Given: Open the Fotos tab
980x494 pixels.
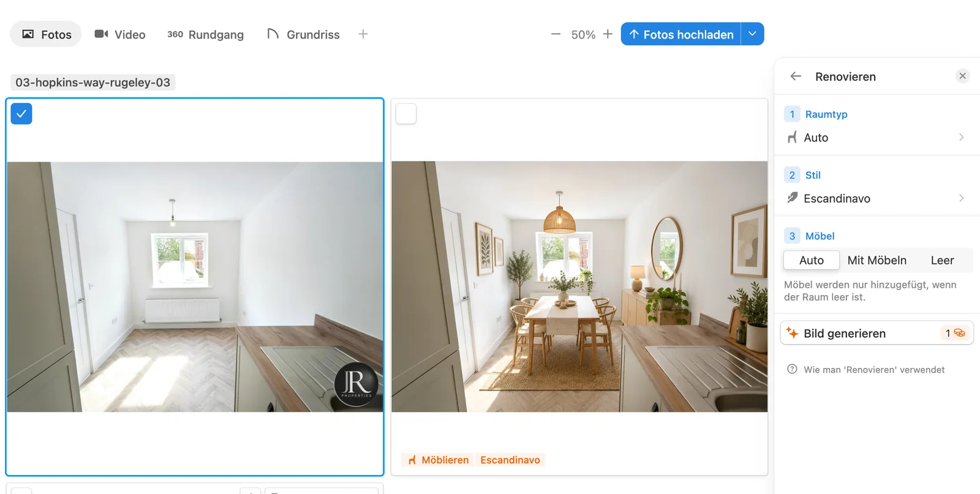Looking at the screenshot, I should point(46,34).
